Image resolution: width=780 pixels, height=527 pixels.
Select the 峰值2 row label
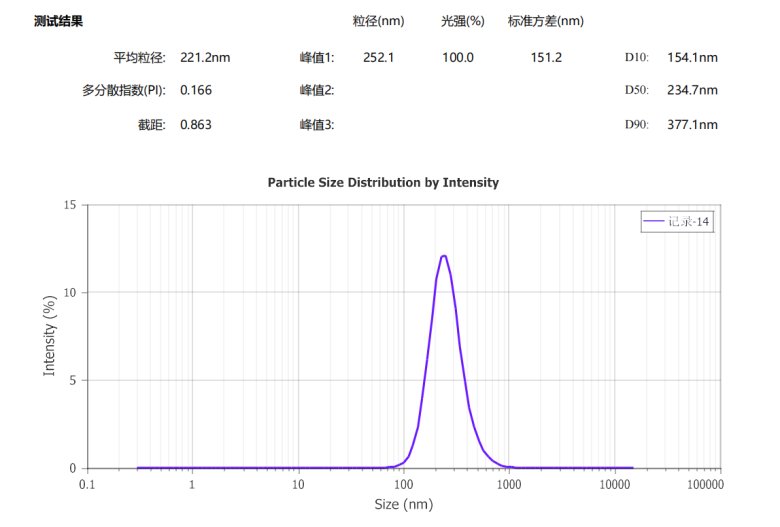[x=317, y=90]
